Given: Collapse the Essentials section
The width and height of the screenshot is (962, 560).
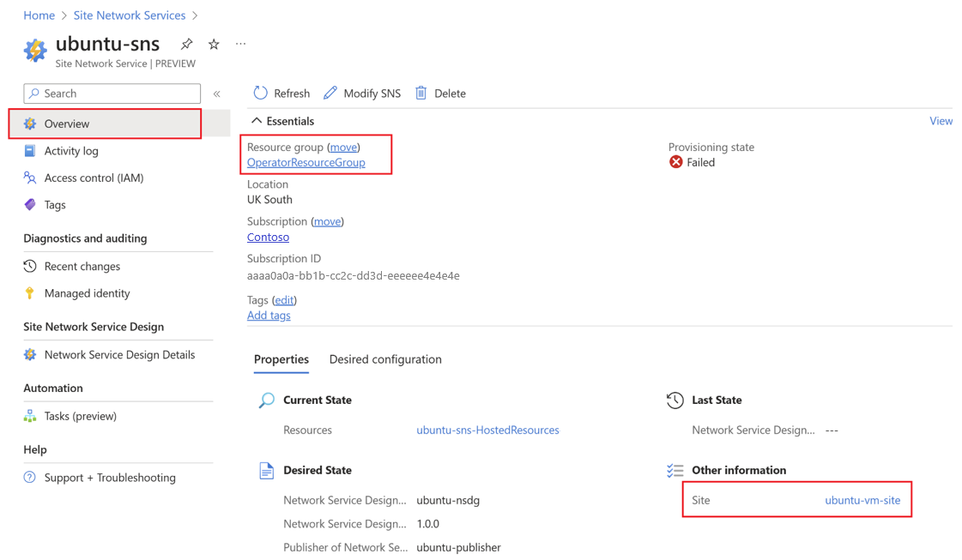Looking at the screenshot, I should click(x=257, y=121).
